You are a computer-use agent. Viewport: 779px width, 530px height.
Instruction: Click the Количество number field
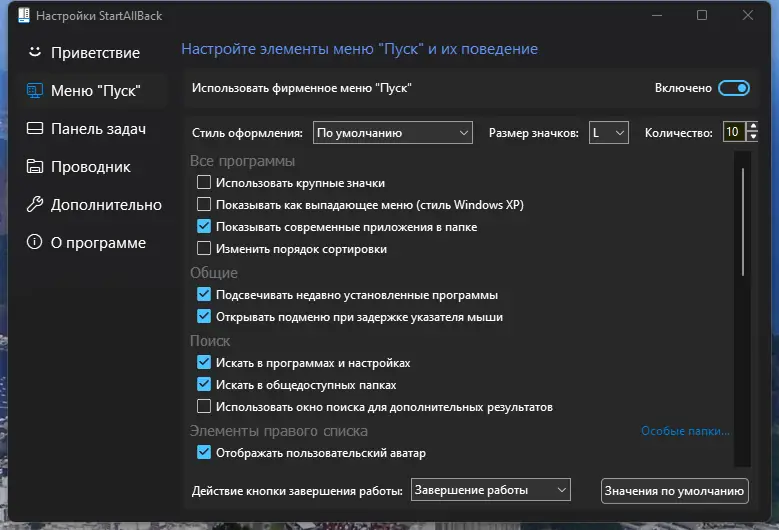[734, 132]
